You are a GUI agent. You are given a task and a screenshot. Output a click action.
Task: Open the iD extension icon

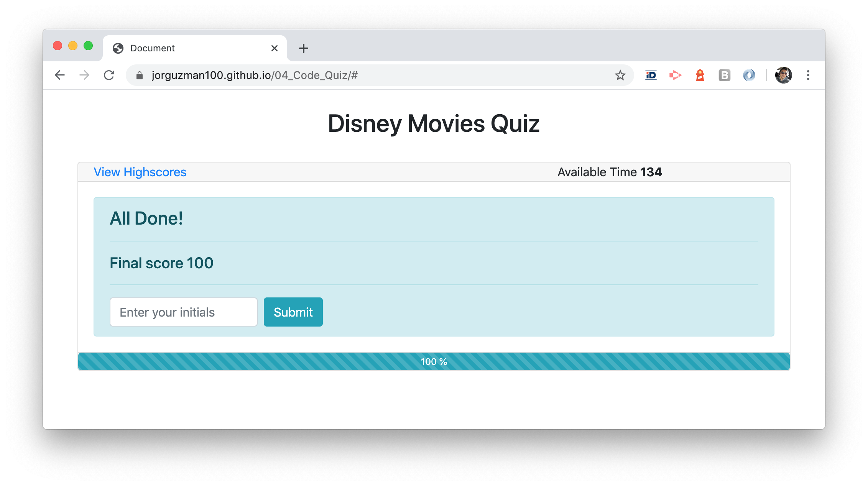pos(651,75)
